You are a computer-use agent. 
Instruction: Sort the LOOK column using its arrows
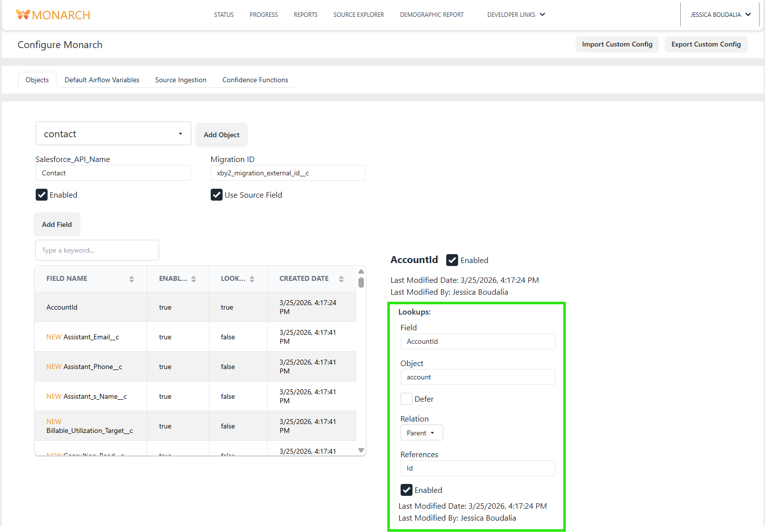coord(253,278)
